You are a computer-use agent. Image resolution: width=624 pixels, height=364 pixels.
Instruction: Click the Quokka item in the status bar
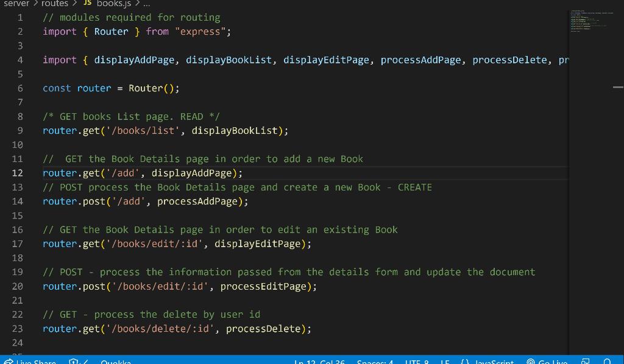point(116,361)
